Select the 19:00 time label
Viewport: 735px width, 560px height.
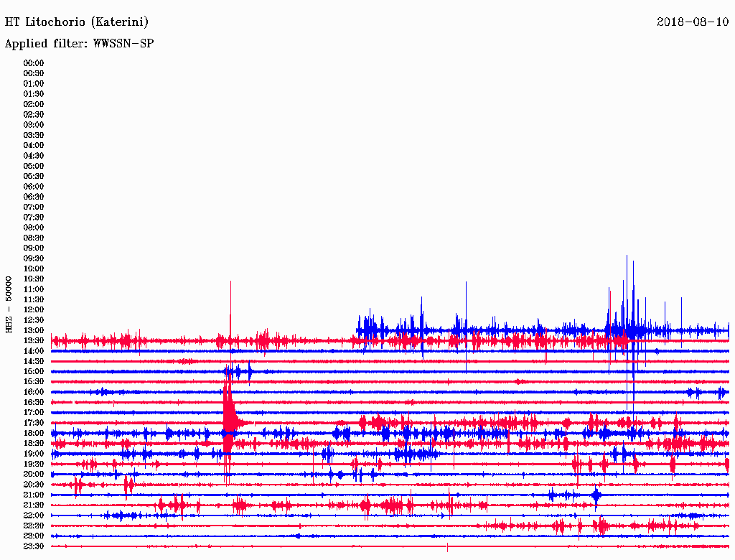click(34, 454)
